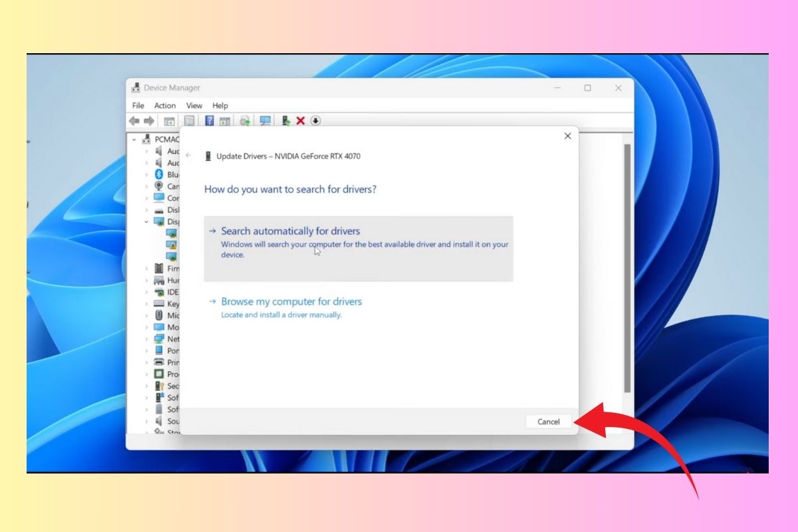This screenshot has width=798, height=532.
Task: Expand the "IDE" controllers node
Action: [147, 292]
